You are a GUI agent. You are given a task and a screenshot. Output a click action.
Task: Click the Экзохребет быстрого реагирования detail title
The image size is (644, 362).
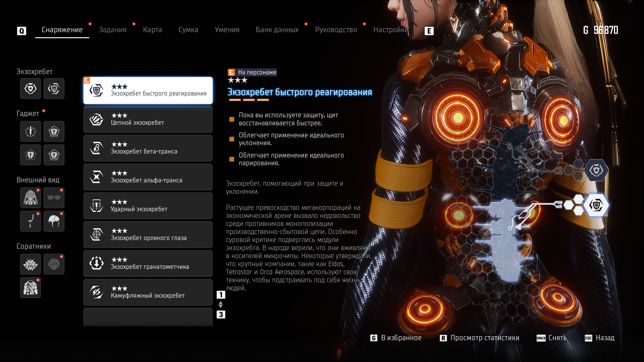(300, 92)
